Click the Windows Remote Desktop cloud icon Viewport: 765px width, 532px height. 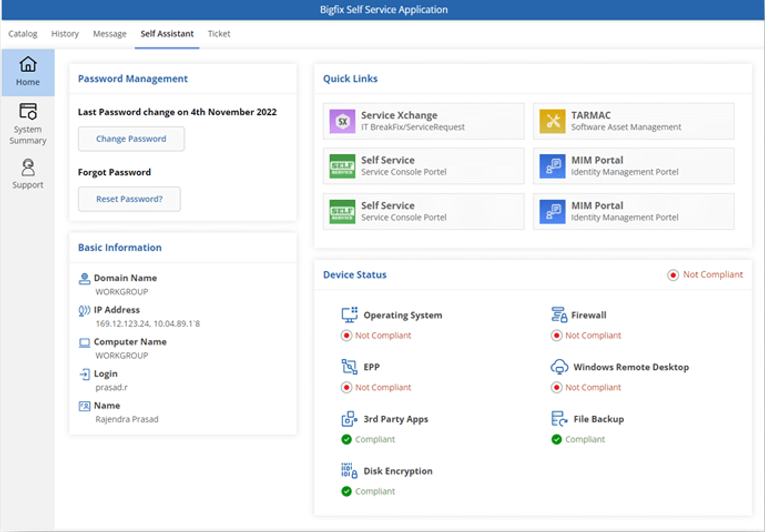click(x=559, y=367)
